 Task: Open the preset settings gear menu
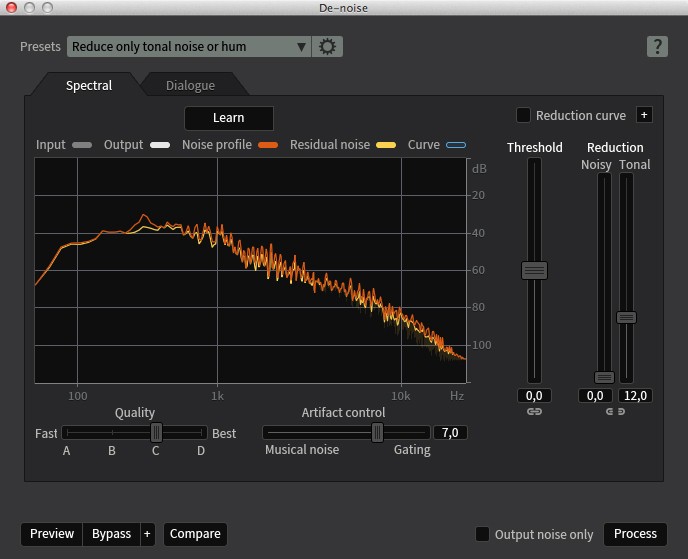tap(327, 47)
